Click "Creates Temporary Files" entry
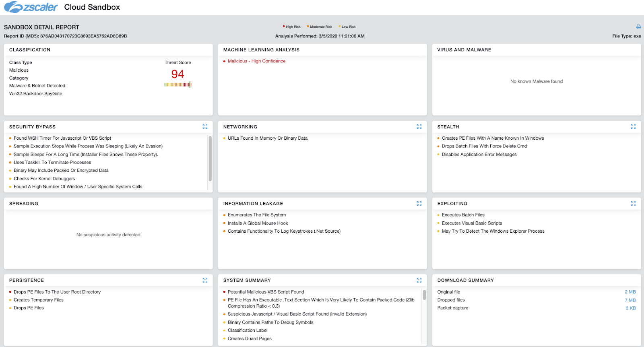 pyautogui.click(x=39, y=300)
